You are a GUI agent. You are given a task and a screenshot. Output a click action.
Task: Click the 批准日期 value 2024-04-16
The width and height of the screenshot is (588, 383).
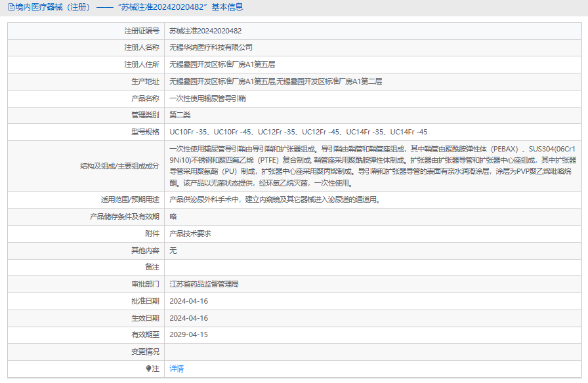point(188,301)
